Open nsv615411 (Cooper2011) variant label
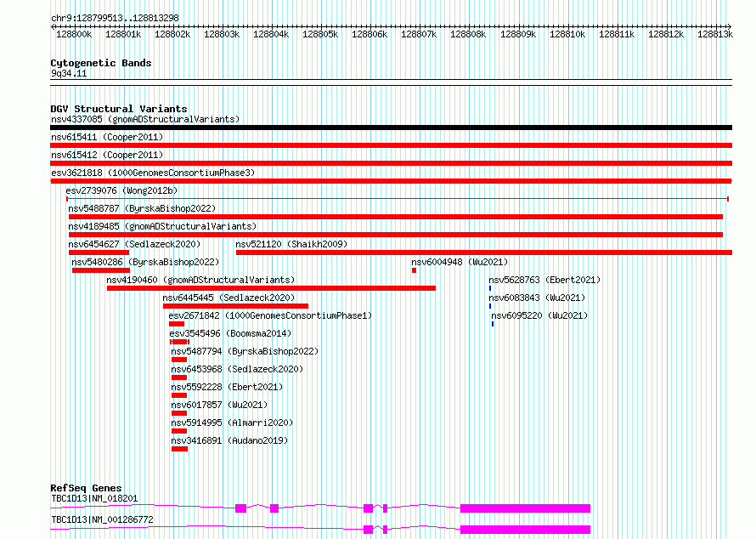This screenshot has width=756, height=539. coord(107,137)
